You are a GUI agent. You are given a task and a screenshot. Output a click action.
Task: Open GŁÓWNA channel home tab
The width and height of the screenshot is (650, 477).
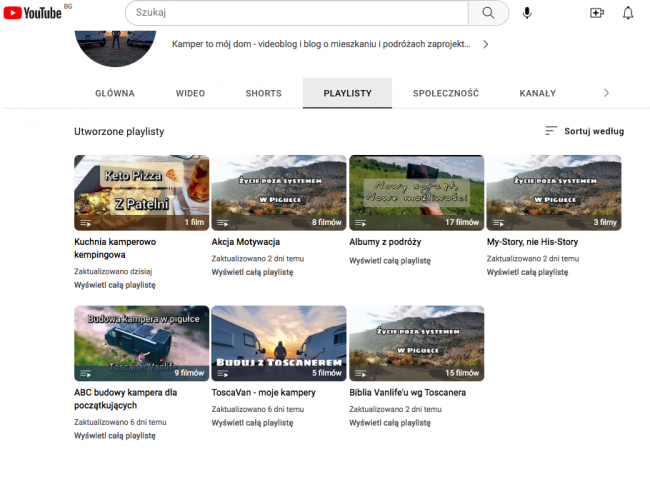point(114,93)
